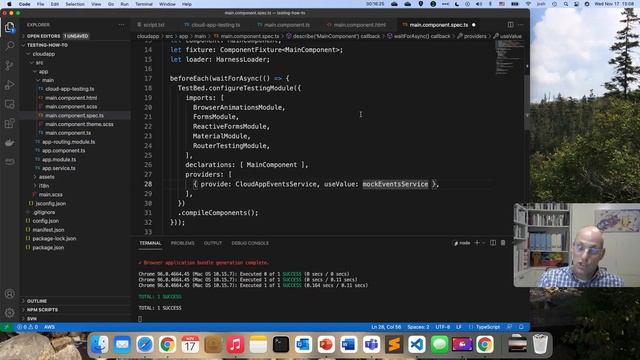Open app-routing.module.ts in Explorer
Viewport: 640px width, 360px height.
68,142
